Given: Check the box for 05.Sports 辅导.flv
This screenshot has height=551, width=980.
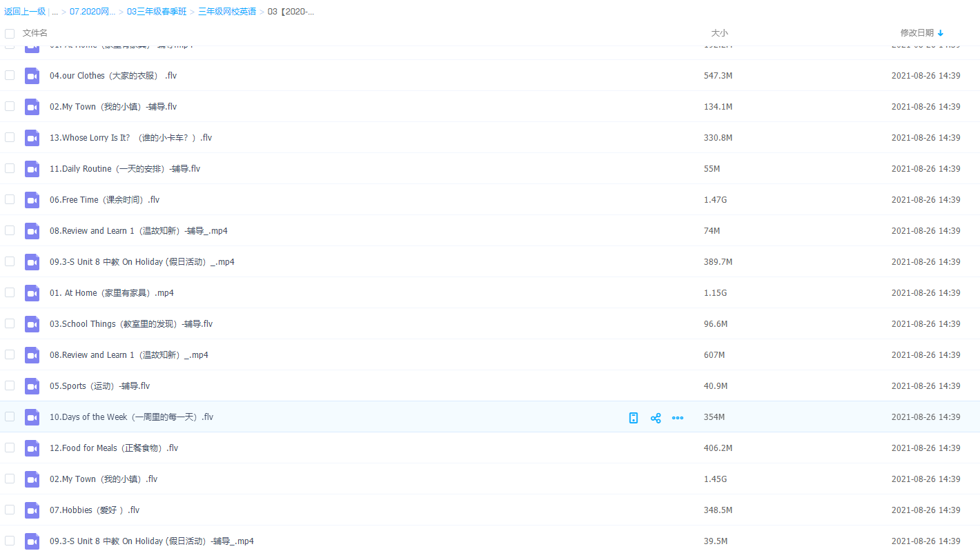Looking at the screenshot, I should (x=10, y=385).
